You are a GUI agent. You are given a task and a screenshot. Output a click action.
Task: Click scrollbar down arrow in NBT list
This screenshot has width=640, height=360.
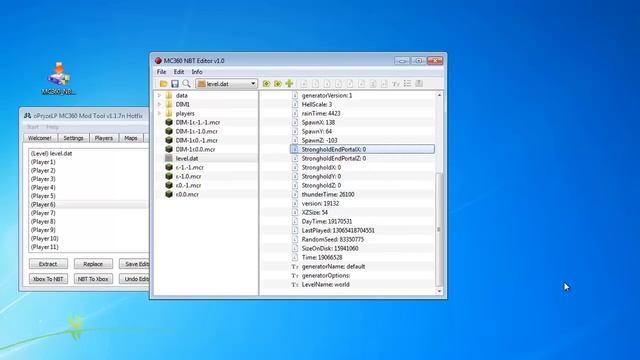click(x=439, y=291)
